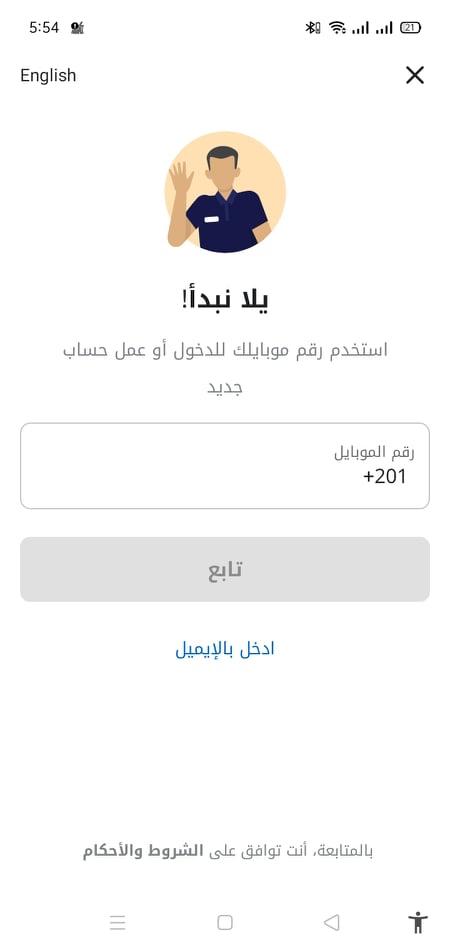Tap the 5:54 clock in status bar

(44, 27)
